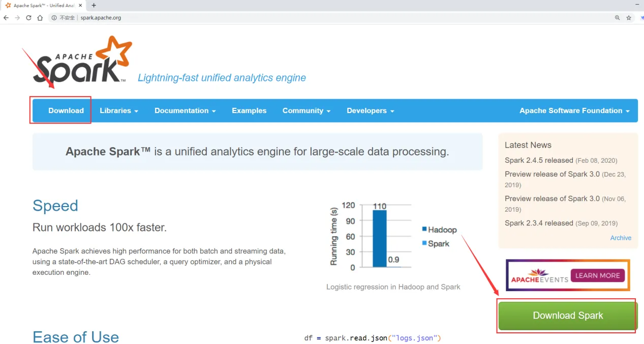644x344 pixels.
Task: Open the news Archive link
Action: tap(621, 238)
